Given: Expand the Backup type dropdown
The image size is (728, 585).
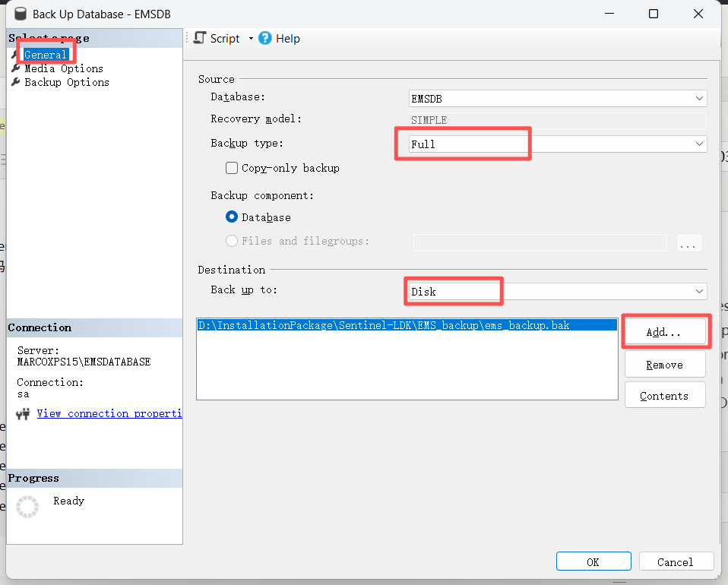Looking at the screenshot, I should click(557, 144).
